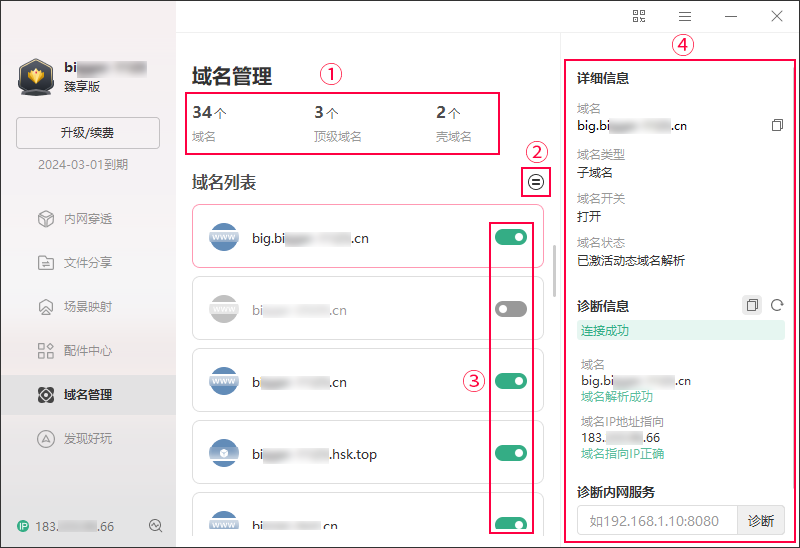
Task: Toggle off the big.bi domain switch
Action: click(x=510, y=237)
